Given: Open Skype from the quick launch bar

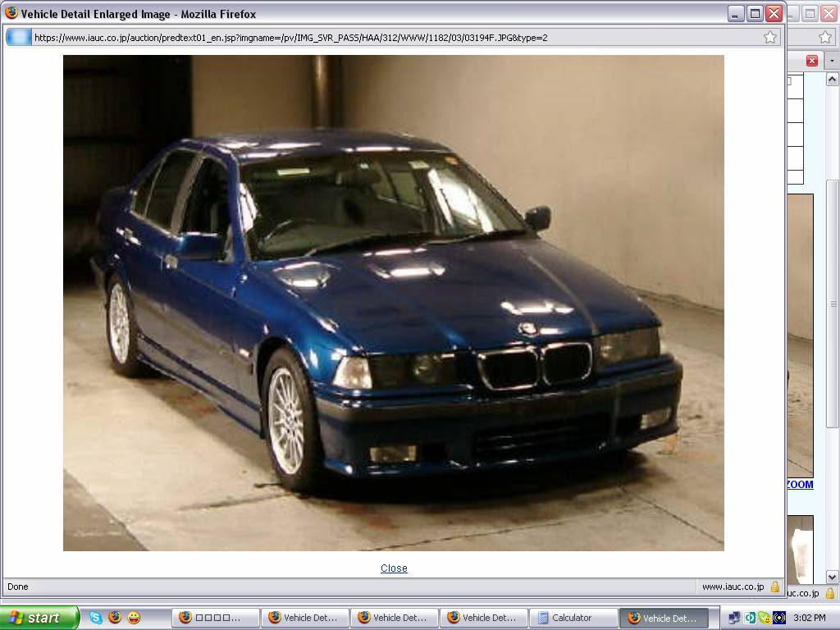Looking at the screenshot, I should point(96,618).
